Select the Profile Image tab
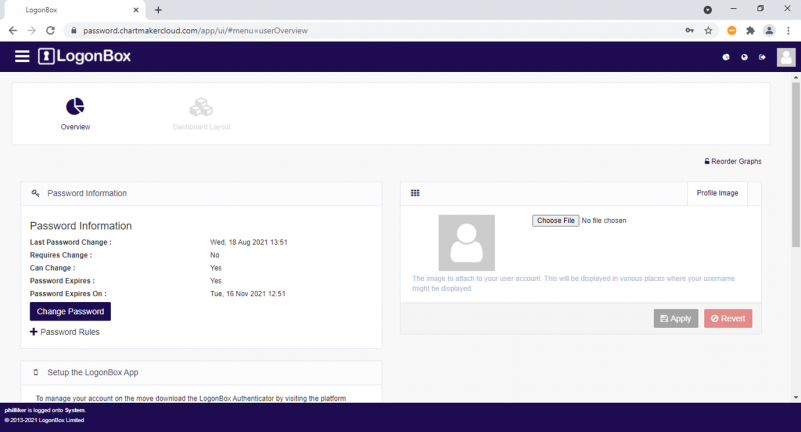Screen dimensions: 801x432 tap(717, 193)
